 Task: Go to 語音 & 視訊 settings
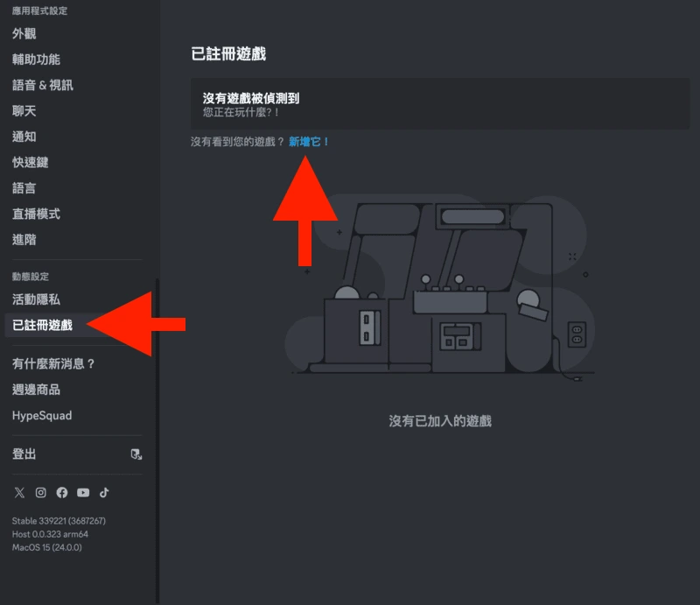point(43,85)
